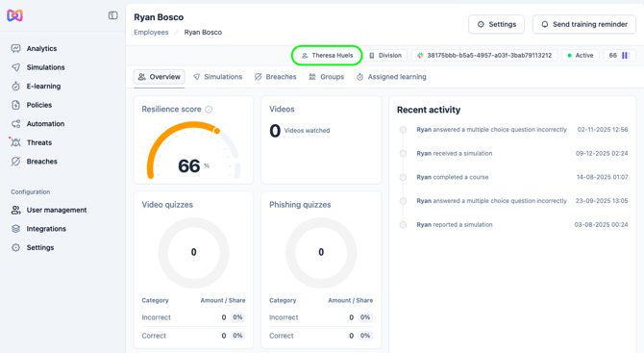Click the Recent activity heading
Image resolution: width=644 pixels, height=353 pixels.
(x=429, y=110)
